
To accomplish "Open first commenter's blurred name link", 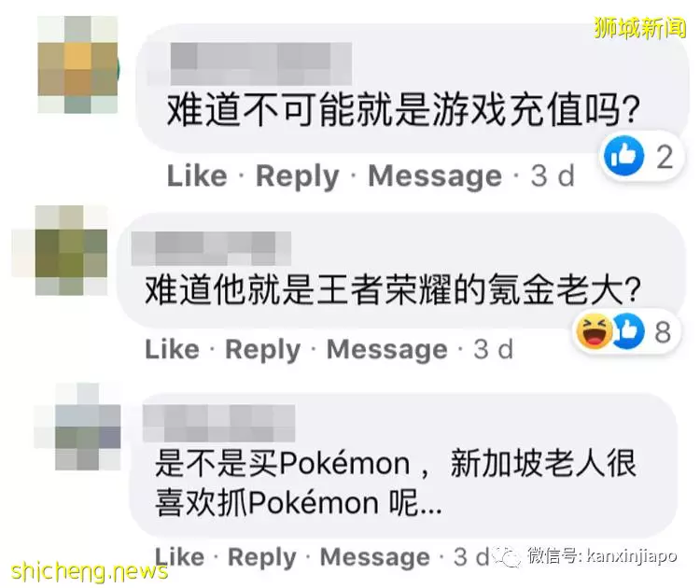I will 261,63.
